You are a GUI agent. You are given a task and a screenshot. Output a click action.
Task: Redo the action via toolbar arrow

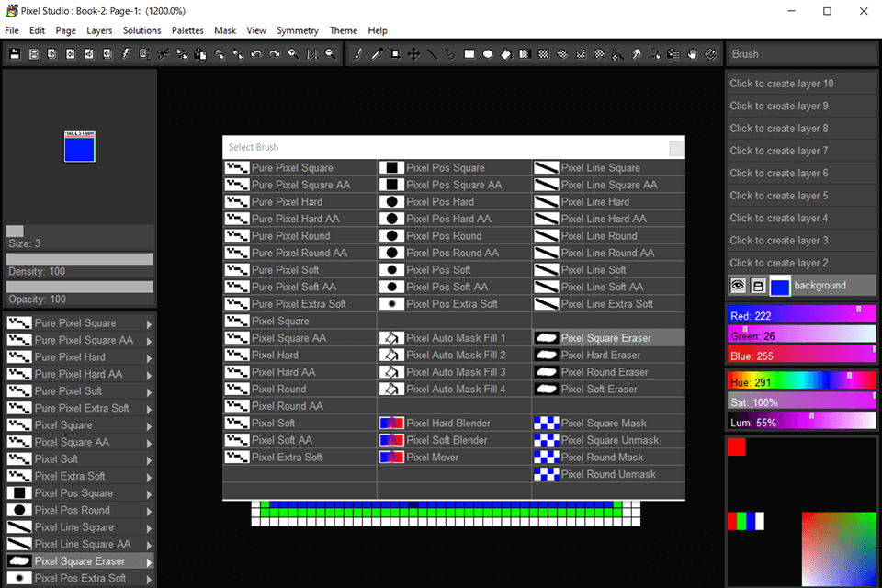point(275,54)
